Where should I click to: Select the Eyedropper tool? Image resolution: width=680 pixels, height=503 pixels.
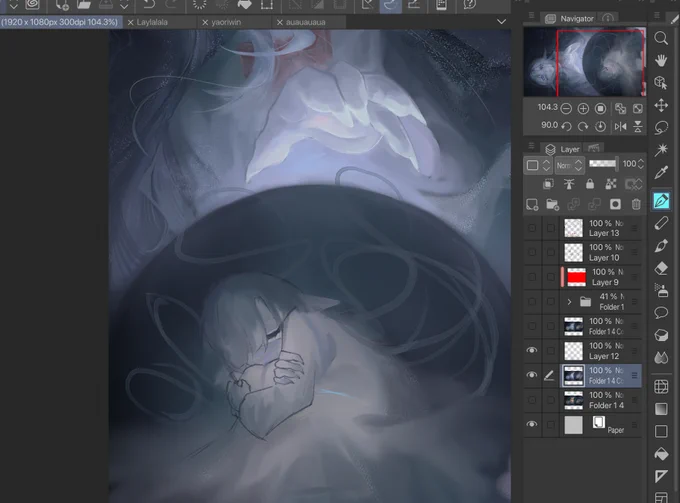(661, 173)
